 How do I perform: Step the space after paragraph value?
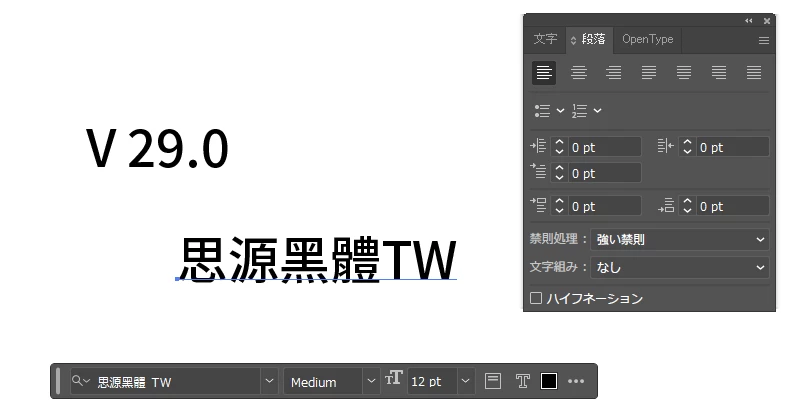pos(687,206)
